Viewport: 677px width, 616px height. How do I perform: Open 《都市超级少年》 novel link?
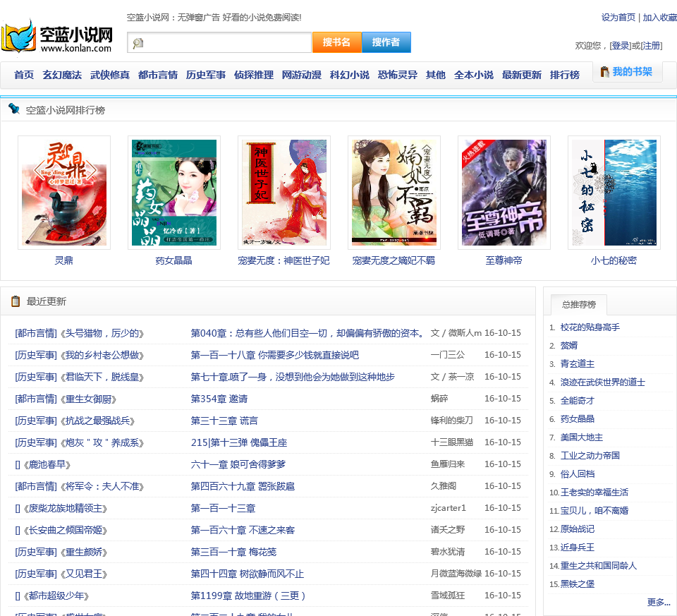(x=56, y=596)
